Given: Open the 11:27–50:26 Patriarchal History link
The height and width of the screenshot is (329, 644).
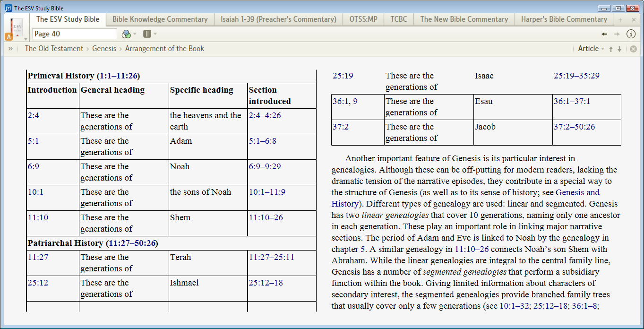Looking at the screenshot, I should (x=132, y=243).
